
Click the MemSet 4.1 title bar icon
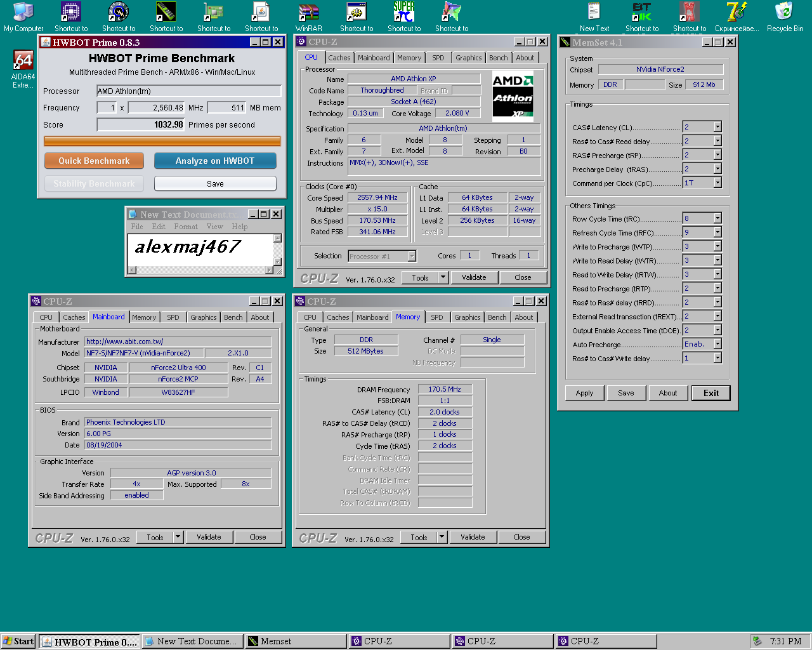point(565,43)
